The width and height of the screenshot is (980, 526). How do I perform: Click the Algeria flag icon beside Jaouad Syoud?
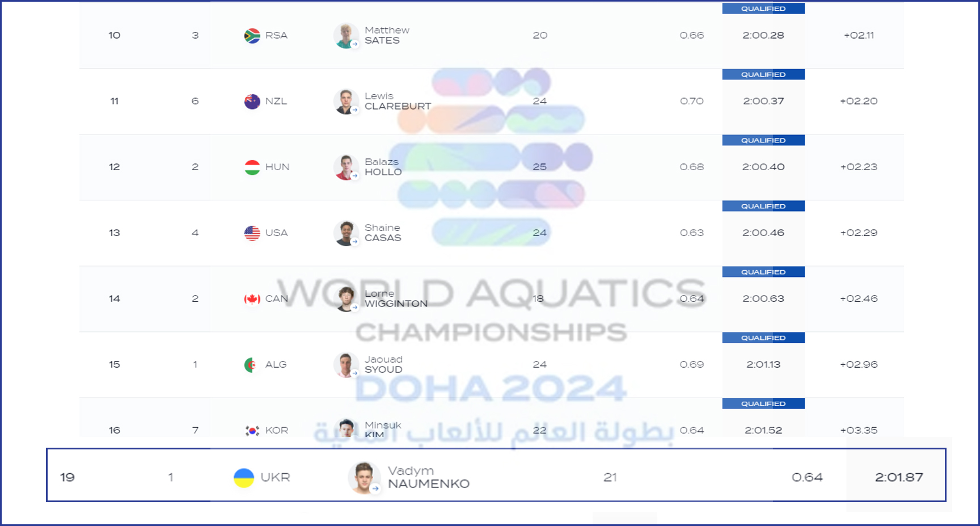click(251, 364)
